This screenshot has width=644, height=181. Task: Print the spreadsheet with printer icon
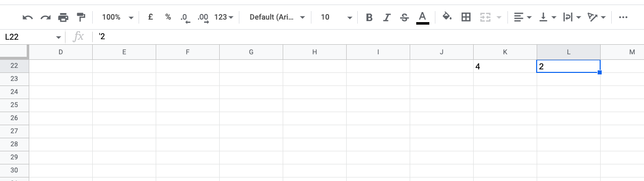[x=63, y=18]
